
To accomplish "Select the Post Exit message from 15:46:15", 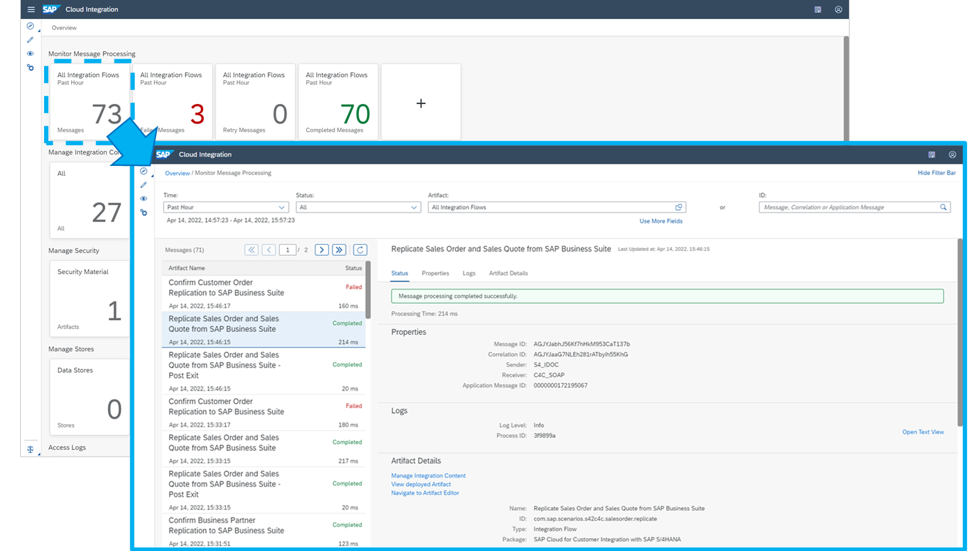I will pos(263,371).
